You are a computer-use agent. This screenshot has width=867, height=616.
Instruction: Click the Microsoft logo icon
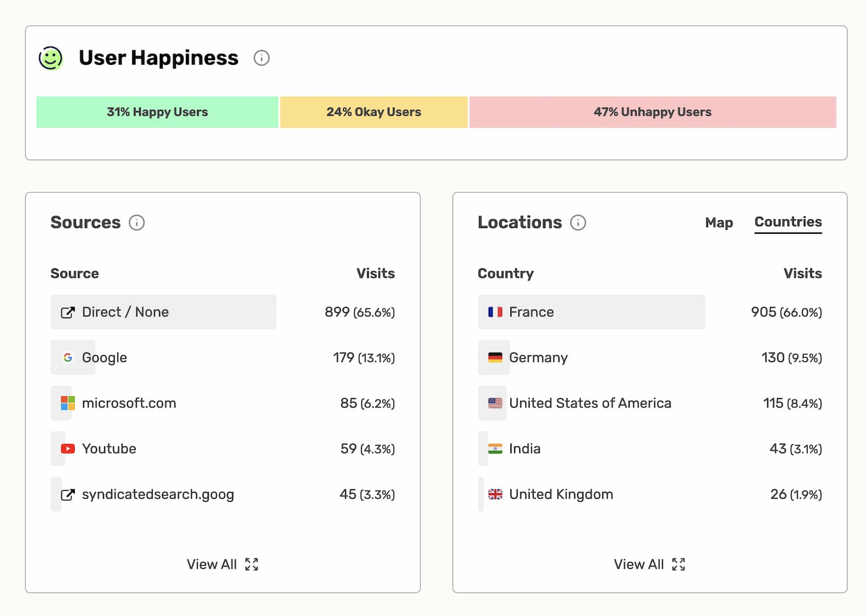click(x=68, y=403)
